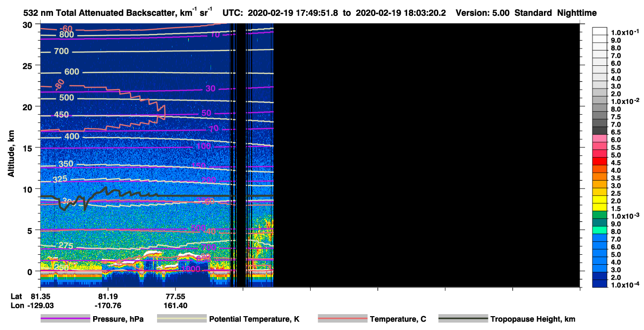This screenshot has height=330, width=644.
Task: Click the bright yellow colorbar swatch
Action: tap(599, 199)
